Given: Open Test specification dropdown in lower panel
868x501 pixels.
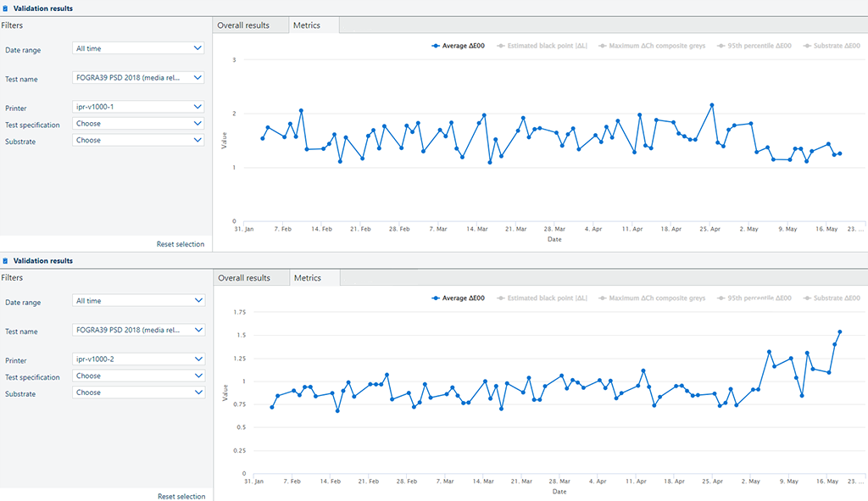Looking at the screenshot, I should point(138,376).
